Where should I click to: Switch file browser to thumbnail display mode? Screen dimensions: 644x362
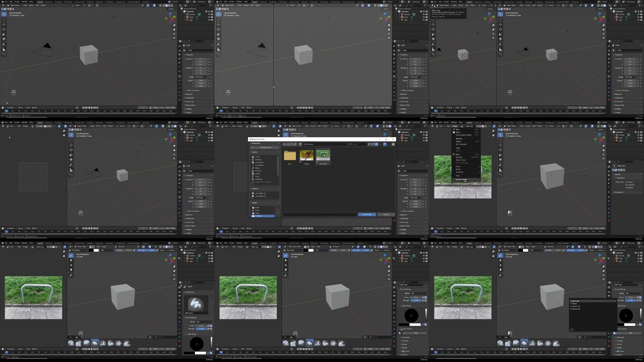pyautogui.click(x=376, y=144)
